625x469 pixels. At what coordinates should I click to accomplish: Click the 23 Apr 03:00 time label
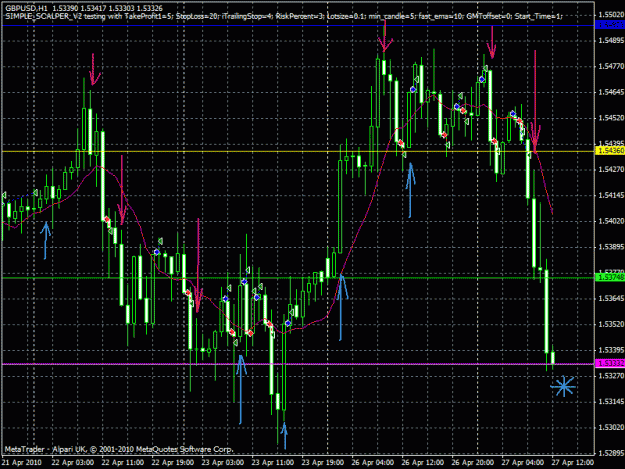pos(223,463)
